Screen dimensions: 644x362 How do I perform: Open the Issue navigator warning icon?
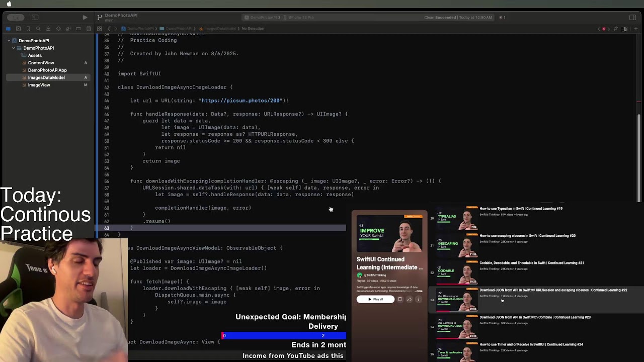pos(48,29)
